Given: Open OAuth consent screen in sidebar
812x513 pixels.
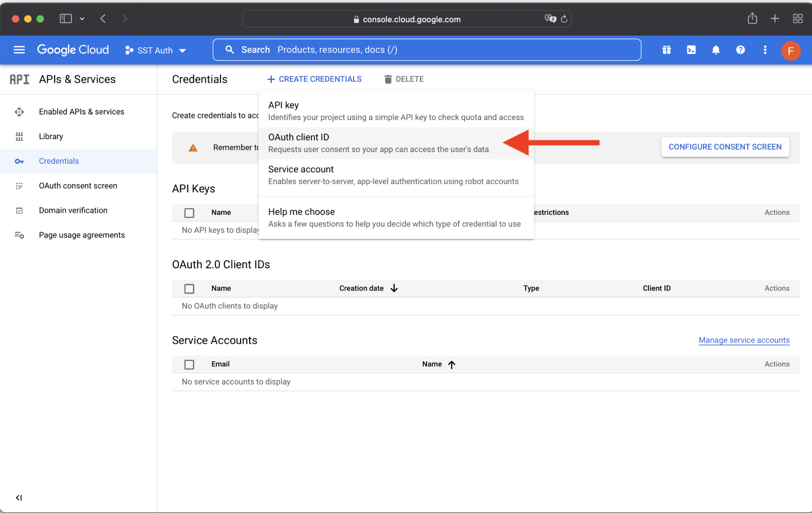Looking at the screenshot, I should click(x=78, y=186).
